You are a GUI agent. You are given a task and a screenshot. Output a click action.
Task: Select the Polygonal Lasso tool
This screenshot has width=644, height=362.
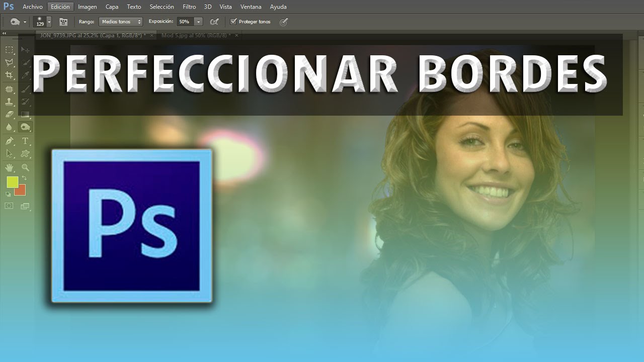pos(10,63)
